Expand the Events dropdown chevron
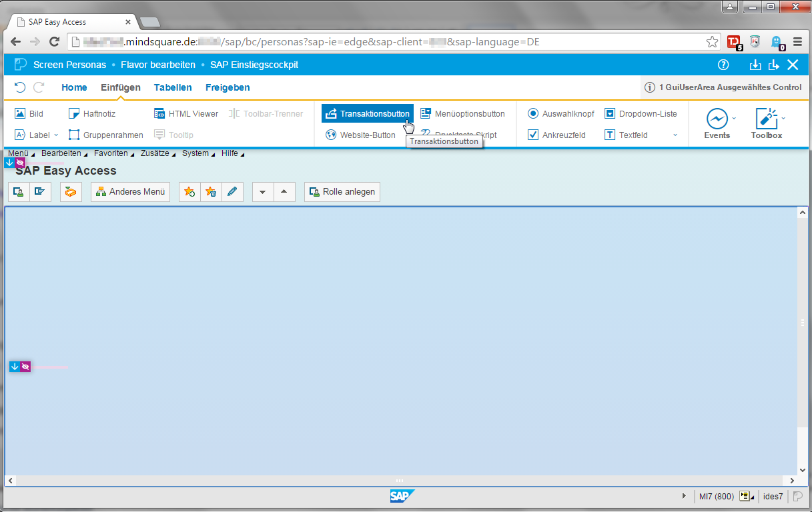This screenshot has height=512, width=812. [735, 118]
